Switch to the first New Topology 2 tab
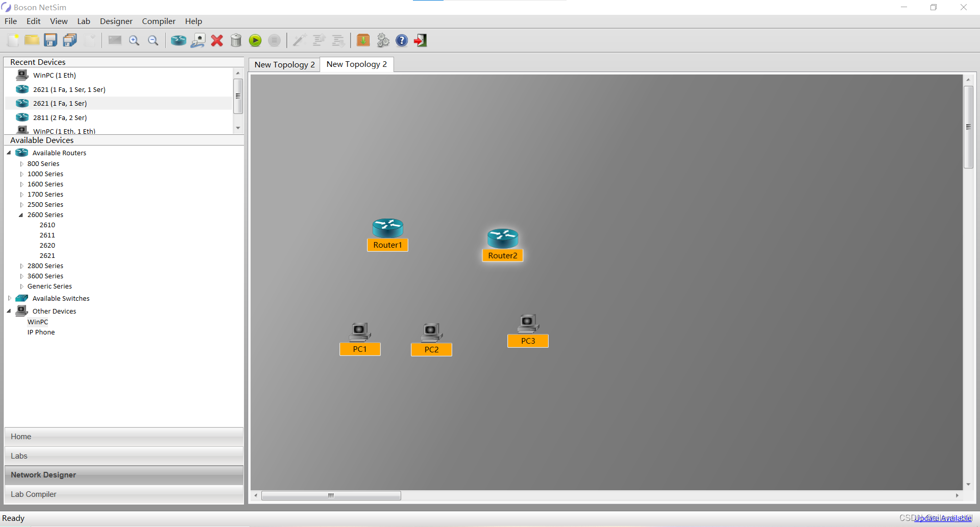 (x=284, y=65)
